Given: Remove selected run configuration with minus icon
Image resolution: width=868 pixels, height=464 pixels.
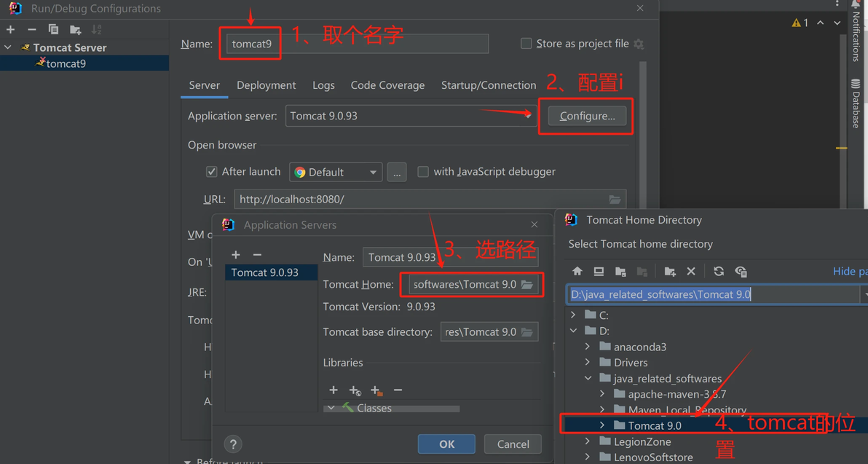Looking at the screenshot, I should coord(31,29).
